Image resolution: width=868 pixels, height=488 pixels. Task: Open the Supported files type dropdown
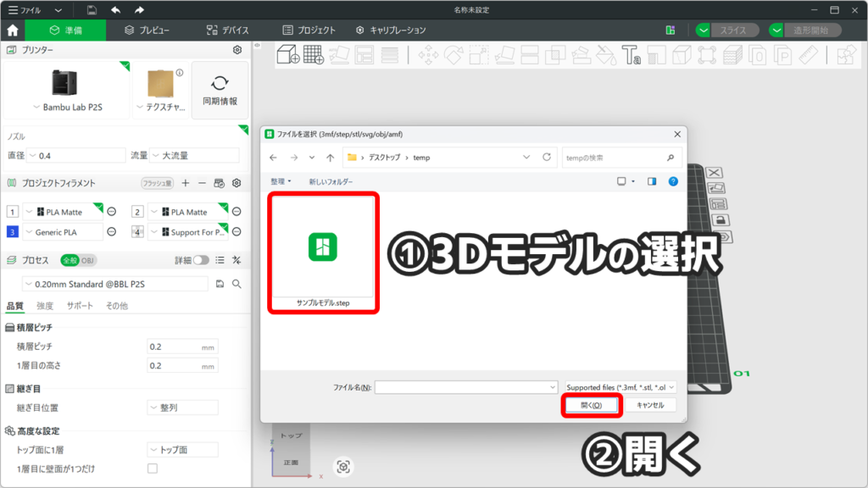pyautogui.click(x=620, y=387)
